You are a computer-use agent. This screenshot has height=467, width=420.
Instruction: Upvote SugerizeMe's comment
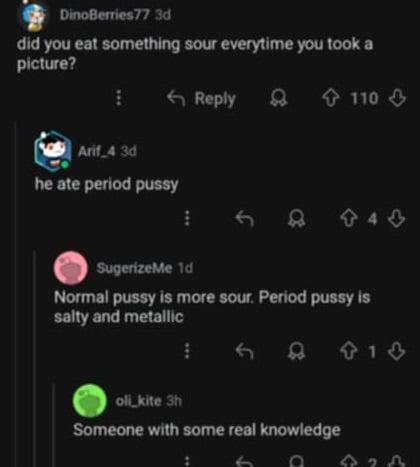click(349, 351)
